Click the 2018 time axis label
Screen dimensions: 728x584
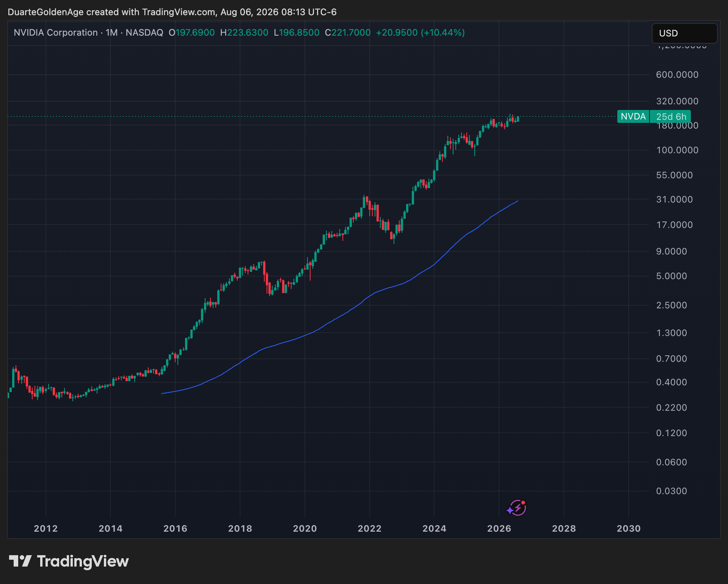tap(240, 529)
